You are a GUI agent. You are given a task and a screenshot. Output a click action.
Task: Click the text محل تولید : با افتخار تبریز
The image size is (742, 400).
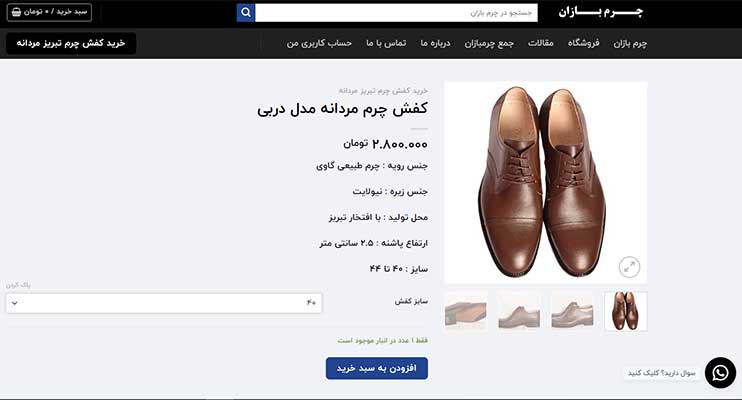tap(378, 217)
